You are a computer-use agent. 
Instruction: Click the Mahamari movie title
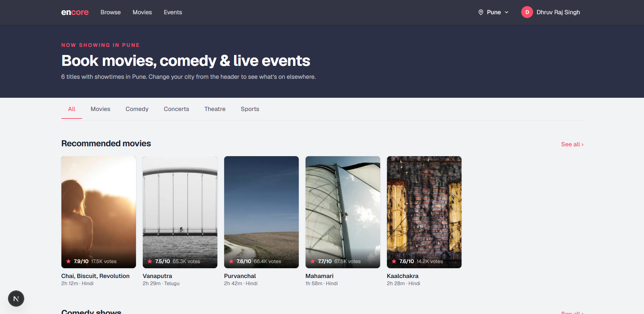tap(319, 276)
